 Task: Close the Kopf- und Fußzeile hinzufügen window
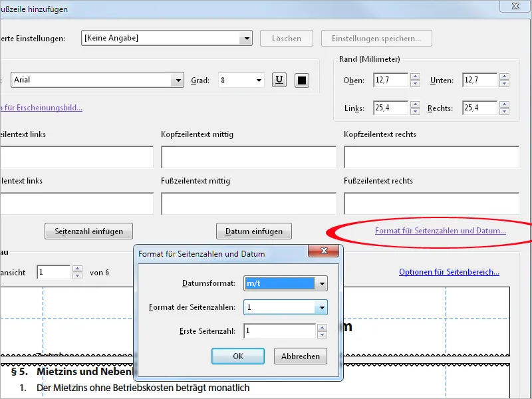tap(515, 6)
